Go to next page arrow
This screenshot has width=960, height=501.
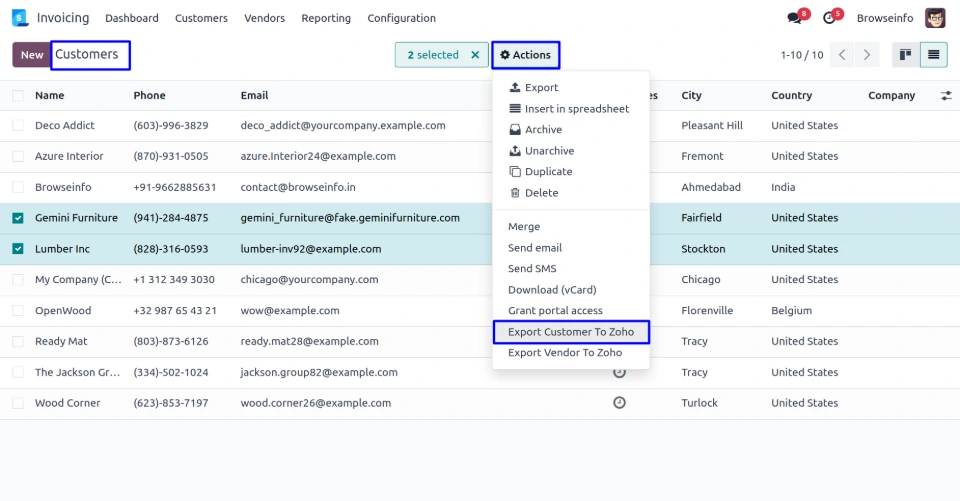pos(866,55)
